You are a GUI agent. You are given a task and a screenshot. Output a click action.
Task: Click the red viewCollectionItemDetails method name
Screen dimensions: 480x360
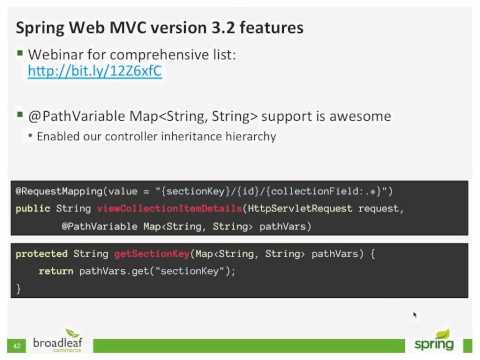pyautogui.click(x=170, y=209)
